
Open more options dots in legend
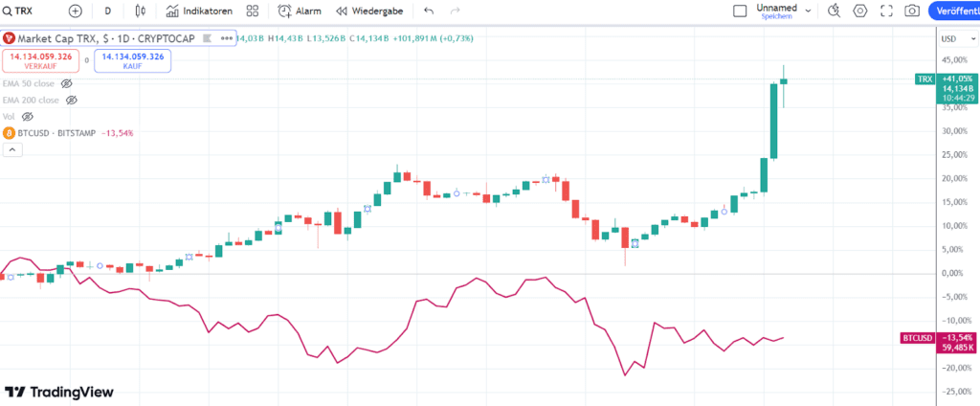pos(226,38)
